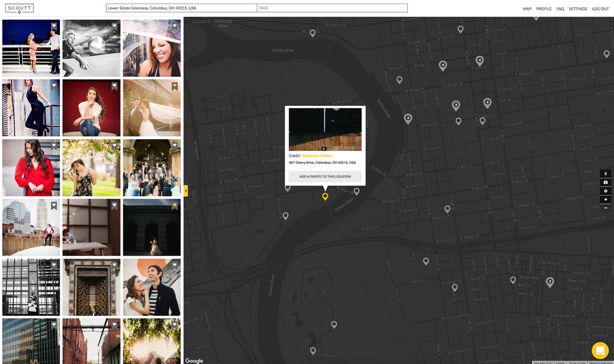Go to the MAP page

point(527,9)
